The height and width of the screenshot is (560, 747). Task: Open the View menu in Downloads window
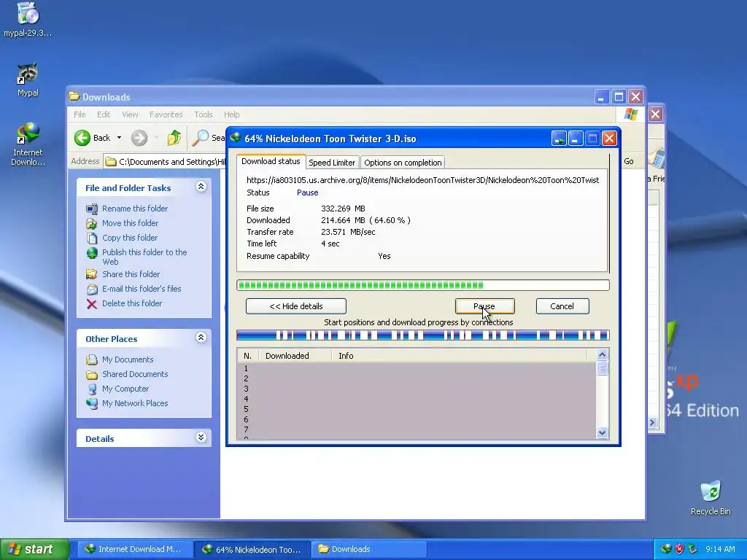(x=130, y=114)
